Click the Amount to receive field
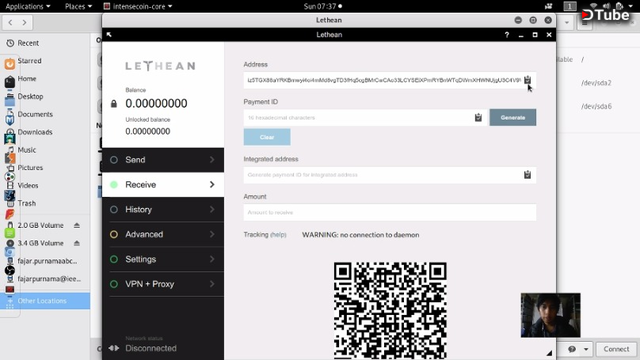The height and width of the screenshot is (360, 640). (x=390, y=212)
